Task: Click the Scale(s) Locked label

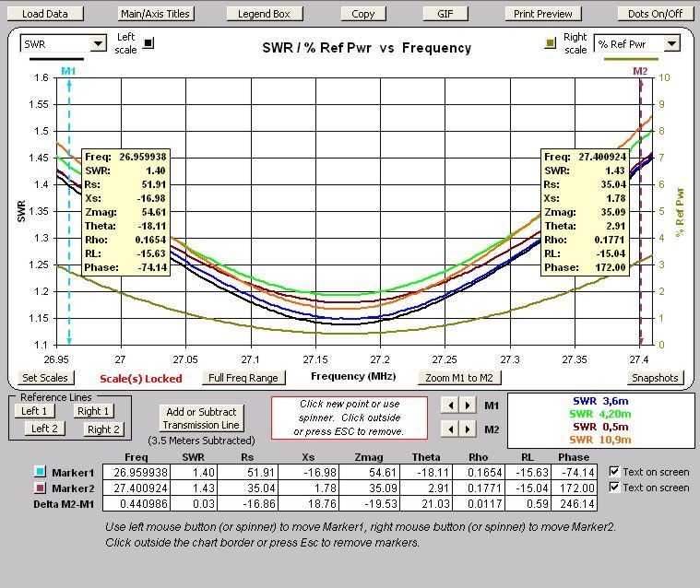Action: (141, 379)
